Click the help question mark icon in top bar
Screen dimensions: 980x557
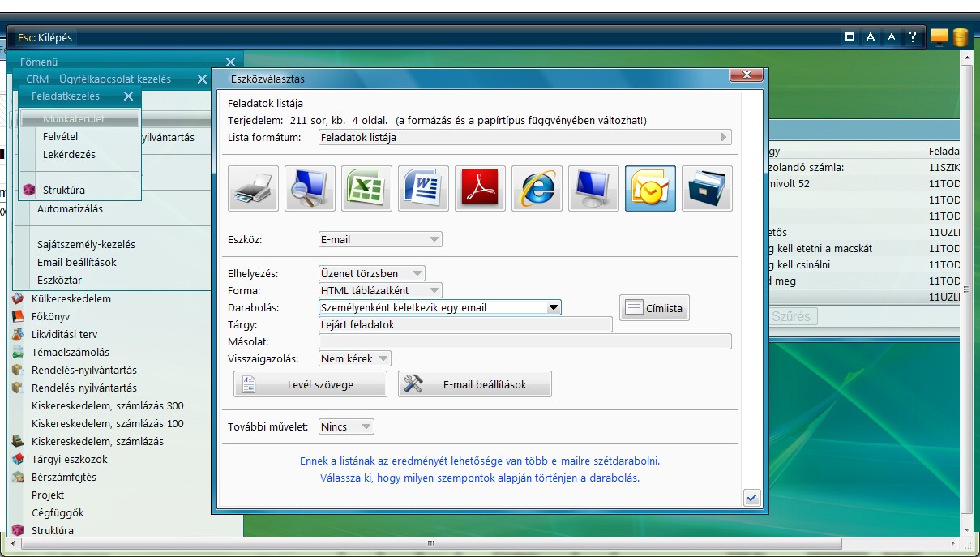pyautogui.click(x=913, y=36)
